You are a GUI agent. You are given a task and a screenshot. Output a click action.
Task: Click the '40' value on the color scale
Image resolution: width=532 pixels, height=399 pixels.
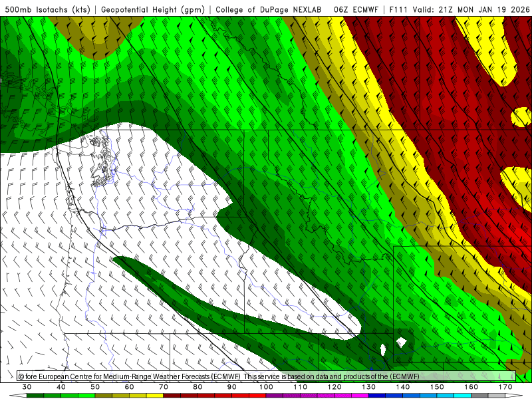click(x=61, y=387)
